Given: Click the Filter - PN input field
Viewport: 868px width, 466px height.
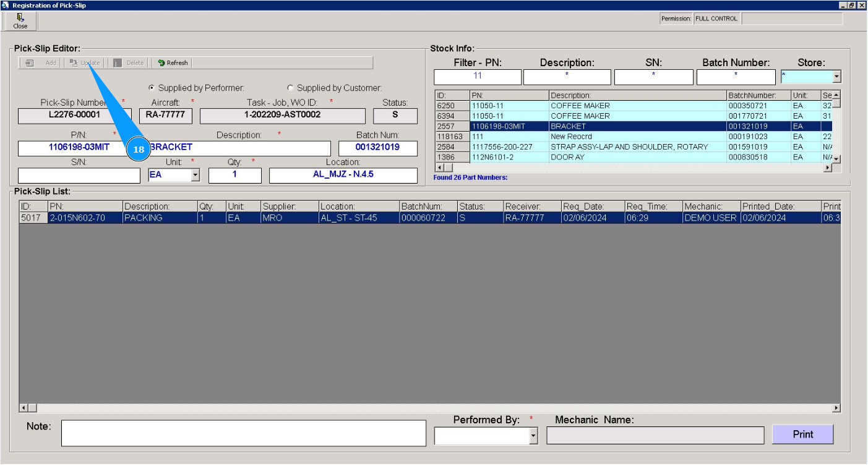Looking at the screenshot, I should click(477, 77).
